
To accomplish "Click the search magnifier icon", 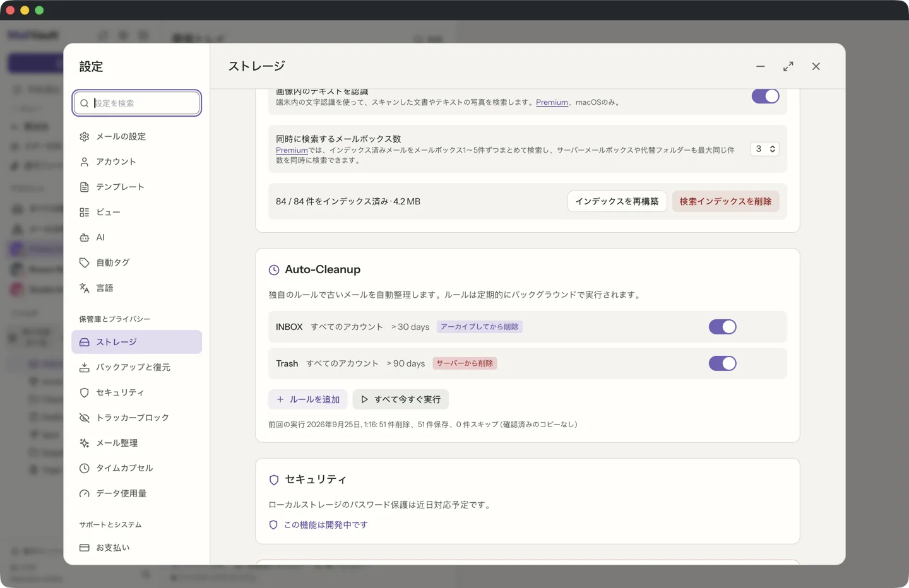I will (85, 103).
